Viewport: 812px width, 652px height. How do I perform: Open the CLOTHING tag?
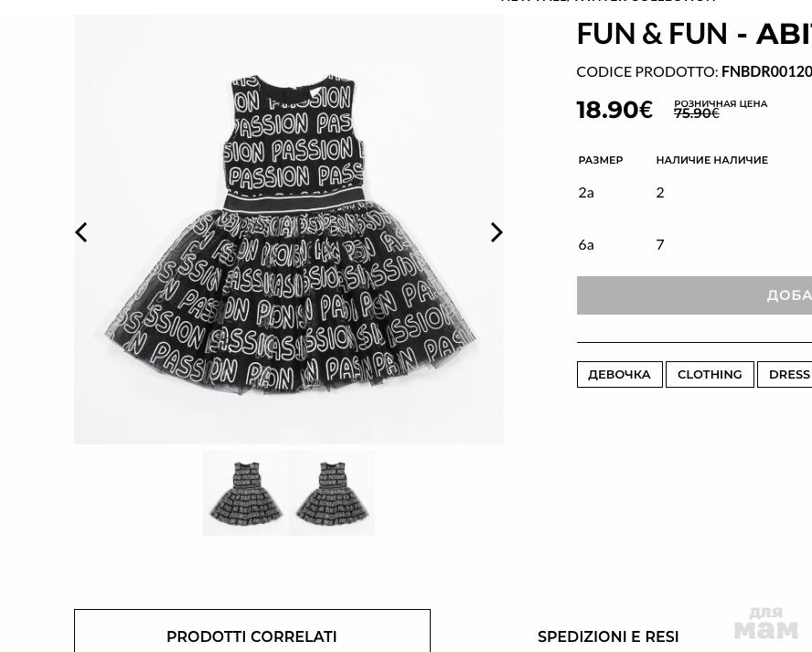click(x=710, y=374)
